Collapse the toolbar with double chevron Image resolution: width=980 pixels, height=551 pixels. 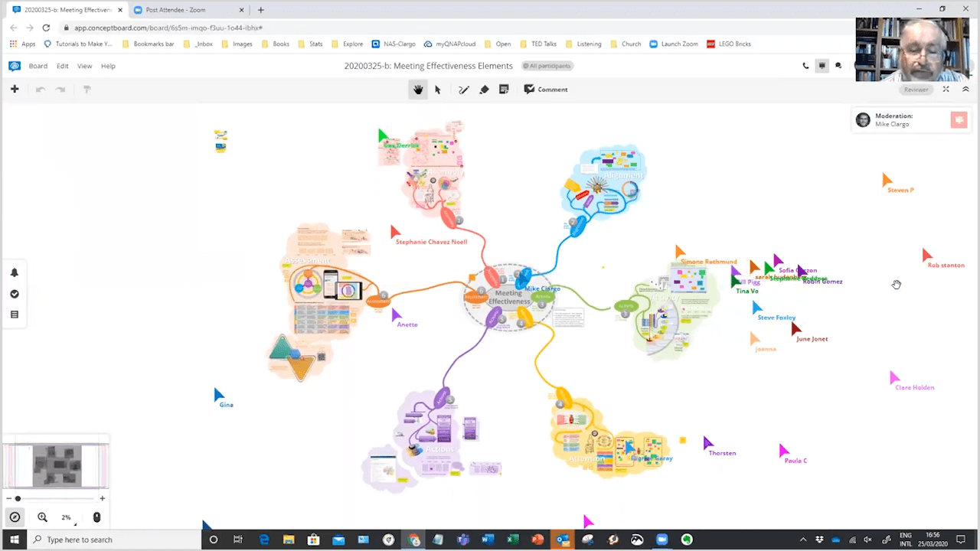(965, 90)
